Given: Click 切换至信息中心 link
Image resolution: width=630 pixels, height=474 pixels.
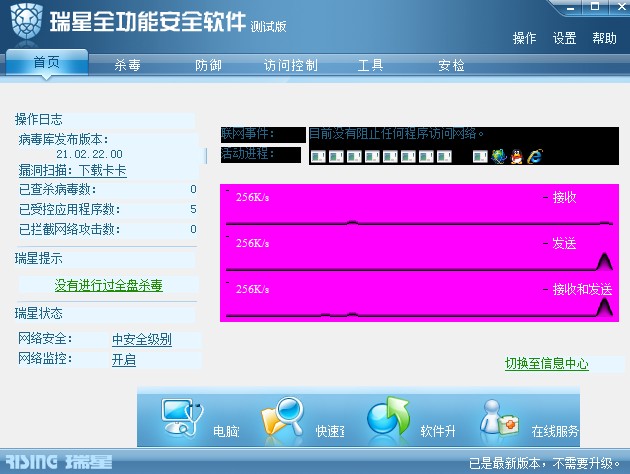Looking at the screenshot, I should pyautogui.click(x=547, y=363).
